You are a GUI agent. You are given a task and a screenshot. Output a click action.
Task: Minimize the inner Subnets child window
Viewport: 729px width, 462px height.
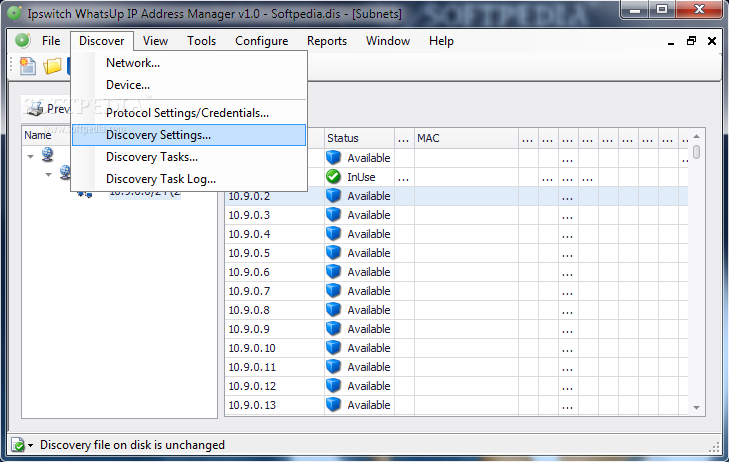coord(671,42)
